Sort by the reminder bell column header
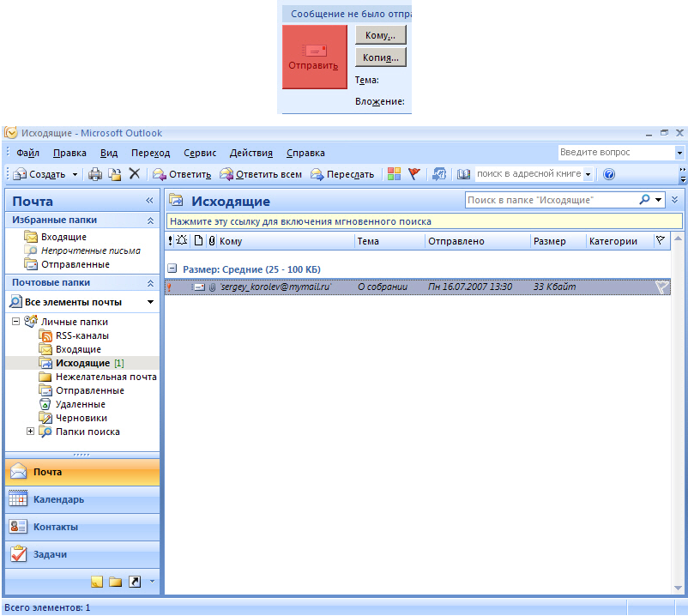Image resolution: width=688 pixels, height=616 pixels. pyautogui.click(x=182, y=240)
